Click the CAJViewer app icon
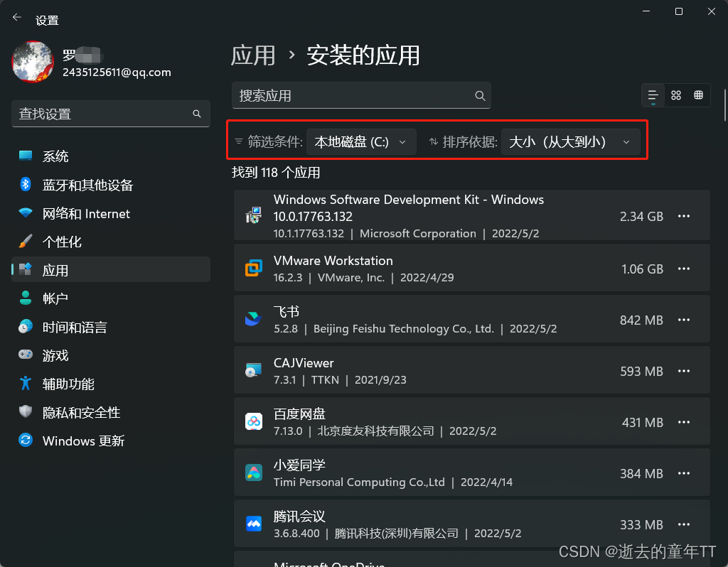Image resolution: width=728 pixels, height=567 pixels. pos(254,370)
